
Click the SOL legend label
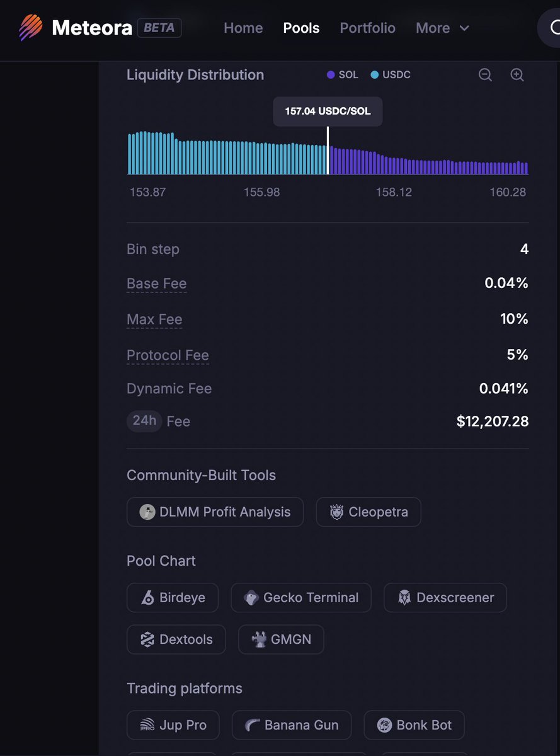tap(348, 75)
